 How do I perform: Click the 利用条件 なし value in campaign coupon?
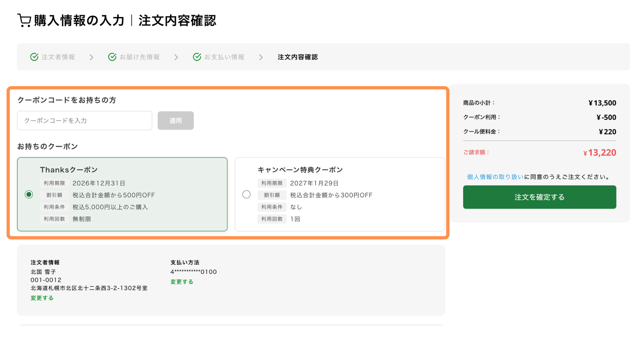(296, 207)
